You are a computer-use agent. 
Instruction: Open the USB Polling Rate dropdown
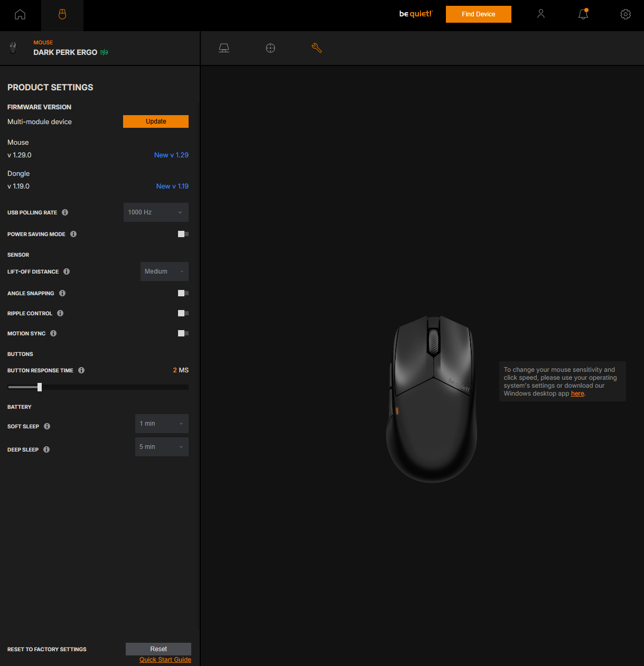click(155, 212)
